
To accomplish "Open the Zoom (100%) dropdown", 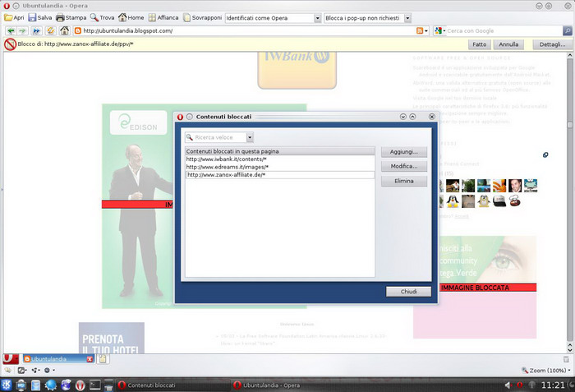I will [x=545, y=371].
